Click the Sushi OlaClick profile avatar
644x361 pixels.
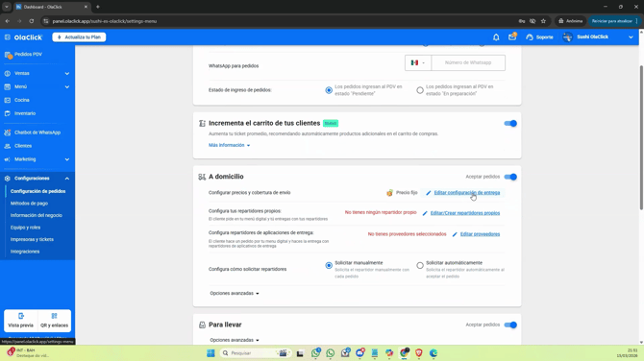tap(568, 37)
